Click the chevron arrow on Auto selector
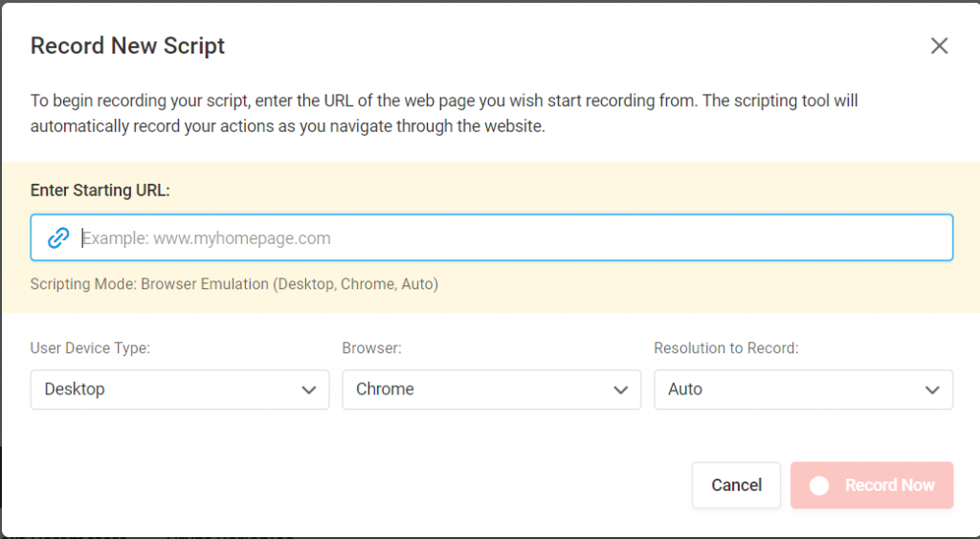This screenshot has height=539, width=980. click(x=932, y=390)
